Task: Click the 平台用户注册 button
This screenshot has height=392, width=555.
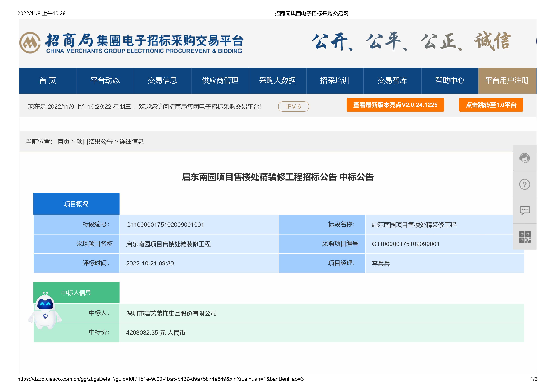Action: pyautogui.click(x=507, y=80)
